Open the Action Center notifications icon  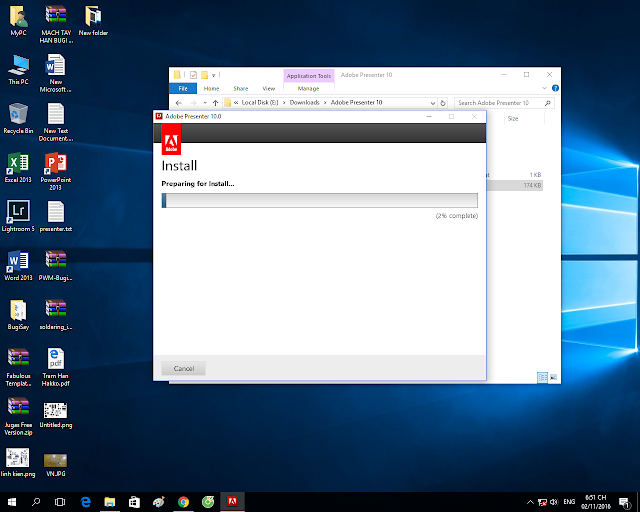tap(624, 502)
